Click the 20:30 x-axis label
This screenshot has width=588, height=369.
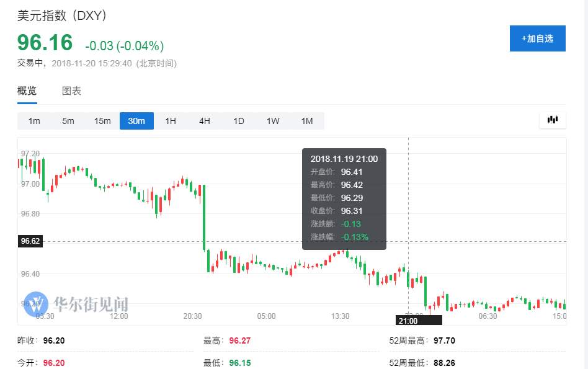[x=192, y=316]
